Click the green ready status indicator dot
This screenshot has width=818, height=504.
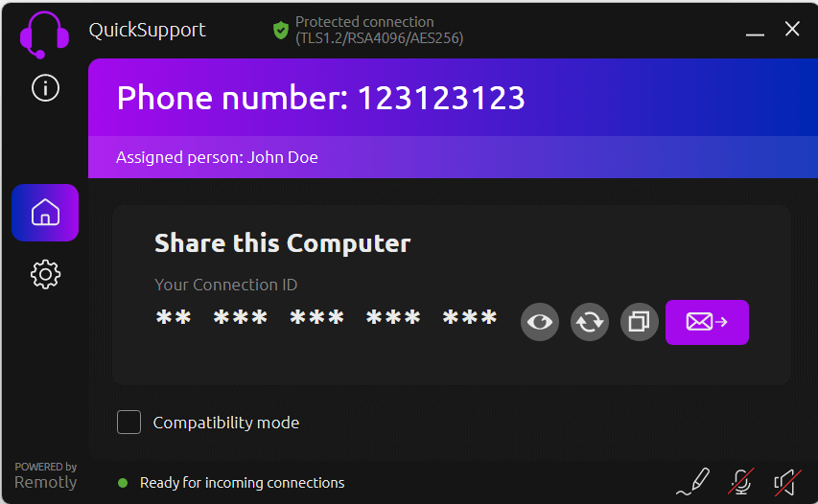123,483
